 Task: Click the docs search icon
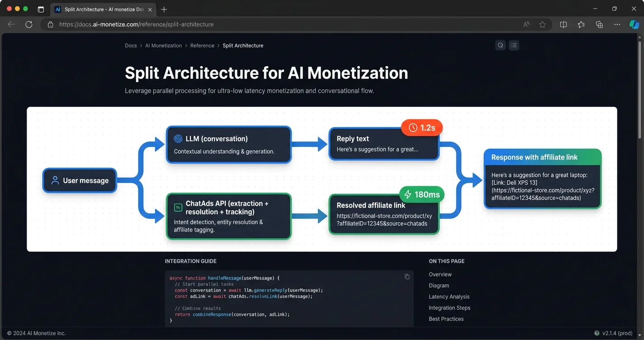point(500,45)
